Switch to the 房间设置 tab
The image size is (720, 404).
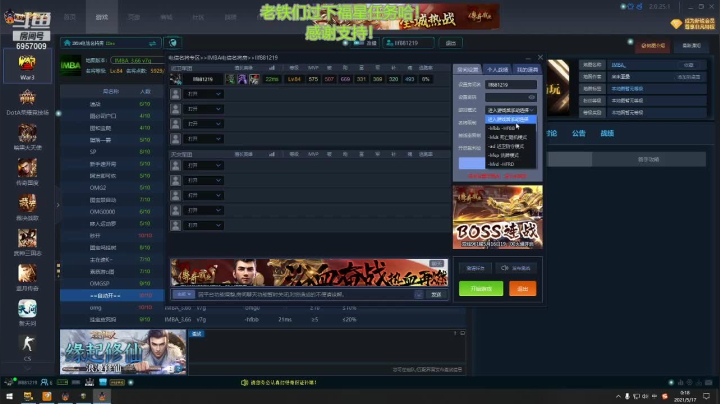pyautogui.click(x=468, y=69)
